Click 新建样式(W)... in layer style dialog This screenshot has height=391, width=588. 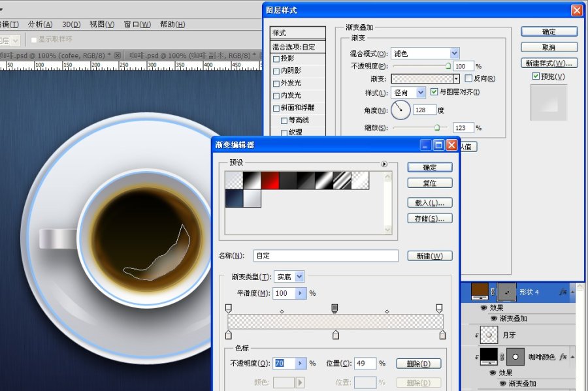tap(549, 63)
